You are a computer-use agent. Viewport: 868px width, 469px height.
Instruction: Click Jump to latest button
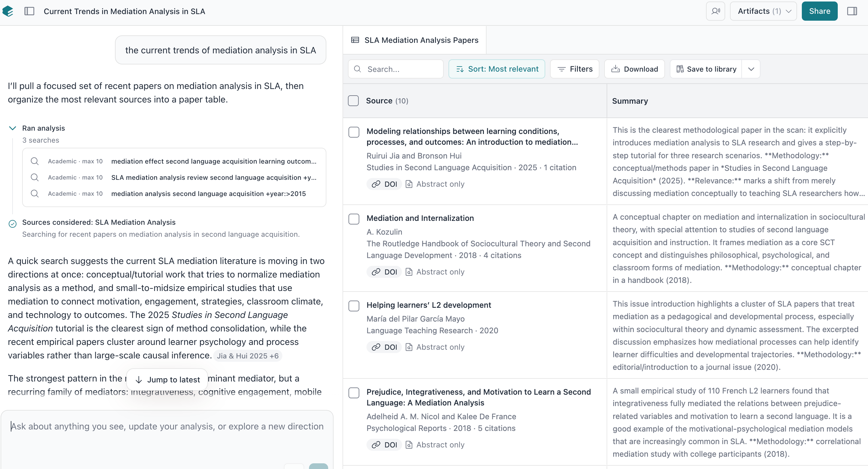tap(167, 380)
